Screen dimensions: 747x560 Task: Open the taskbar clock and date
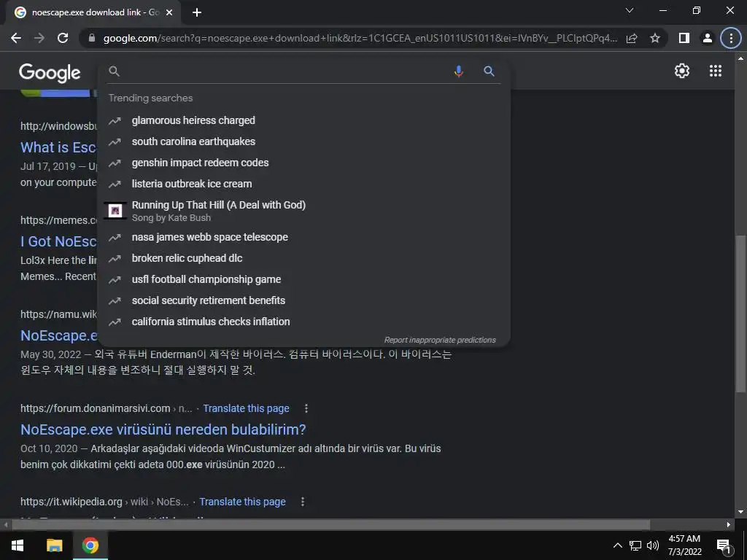pyautogui.click(x=684, y=545)
